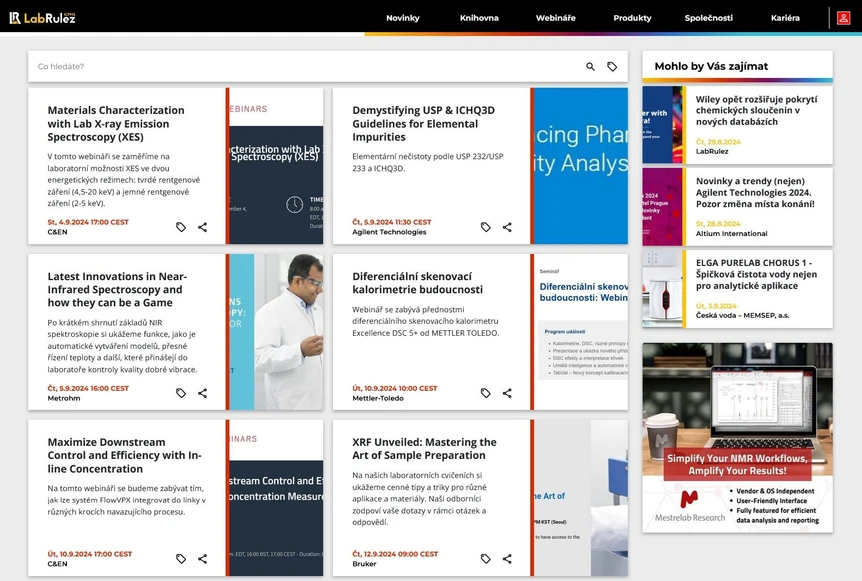Open the user account icon
862x581 pixels.
click(843, 18)
